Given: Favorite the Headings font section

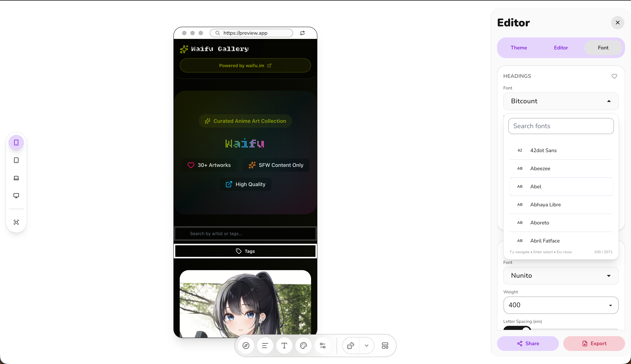Looking at the screenshot, I should (615, 76).
